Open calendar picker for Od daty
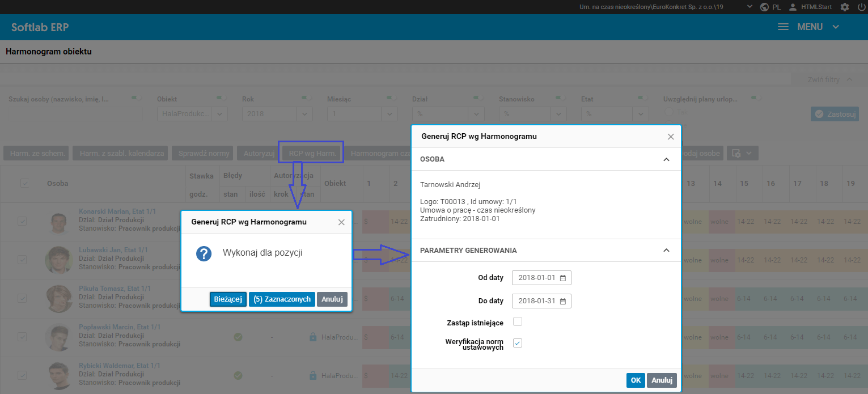868x394 pixels. click(562, 278)
